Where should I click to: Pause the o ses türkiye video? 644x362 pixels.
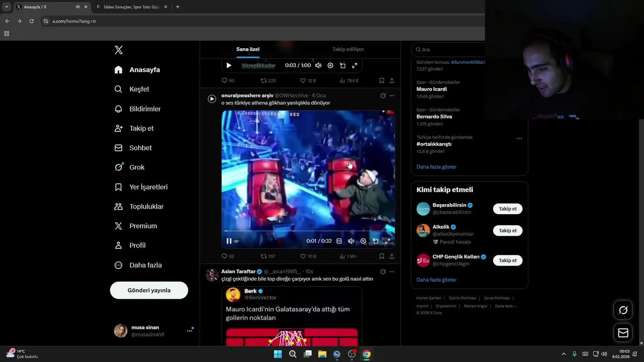coord(229,241)
